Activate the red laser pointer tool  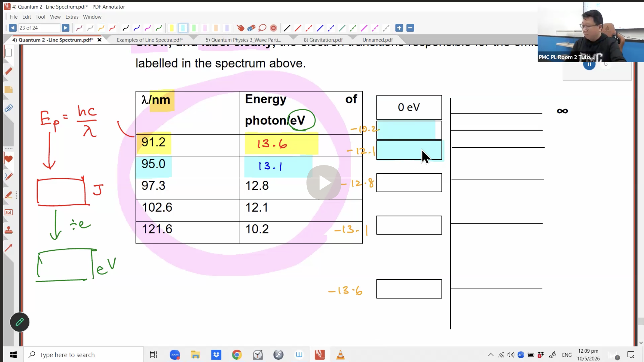point(273,28)
